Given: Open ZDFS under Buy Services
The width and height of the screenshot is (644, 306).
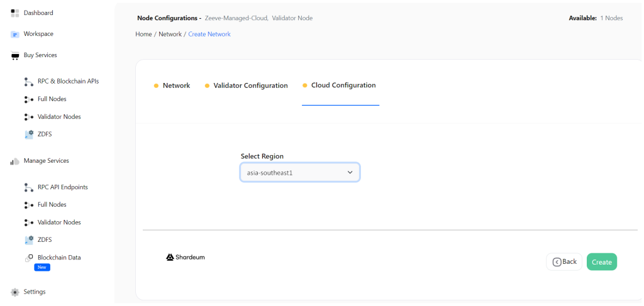Looking at the screenshot, I should (x=45, y=134).
